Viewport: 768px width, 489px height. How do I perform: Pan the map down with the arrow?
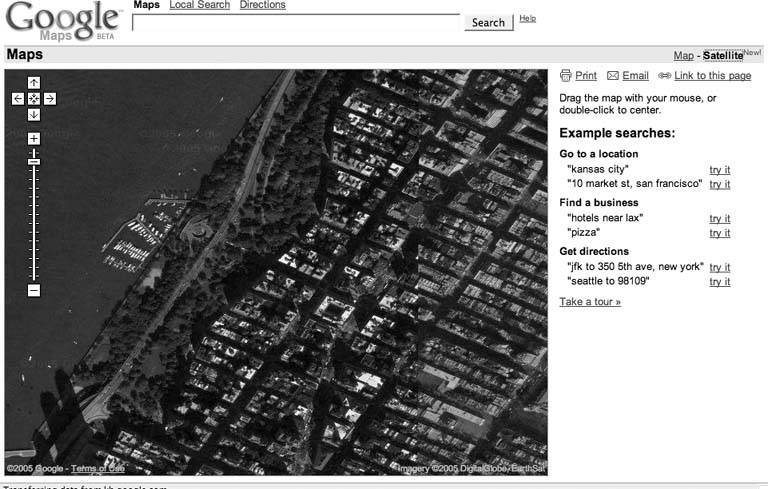point(33,114)
